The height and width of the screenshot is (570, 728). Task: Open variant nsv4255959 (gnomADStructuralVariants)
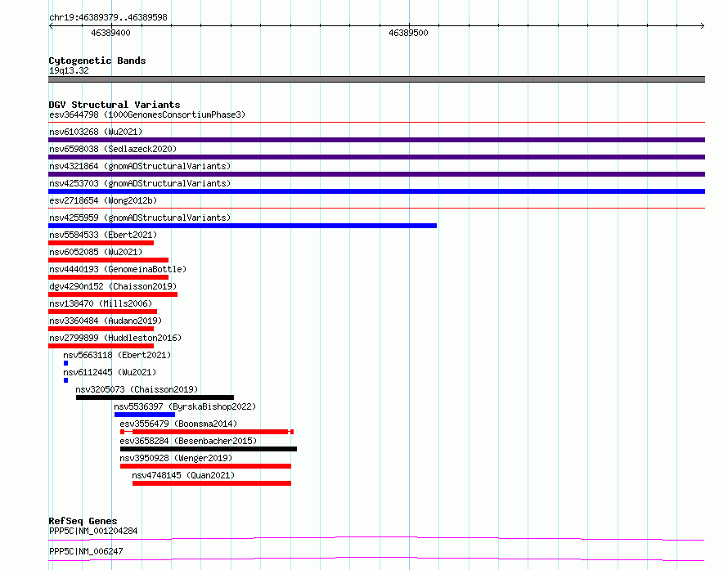tap(140, 218)
